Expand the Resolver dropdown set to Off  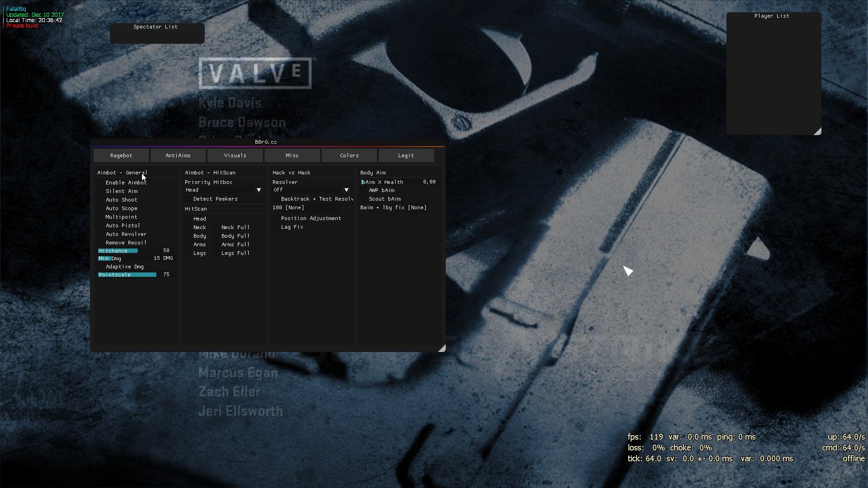point(346,190)
